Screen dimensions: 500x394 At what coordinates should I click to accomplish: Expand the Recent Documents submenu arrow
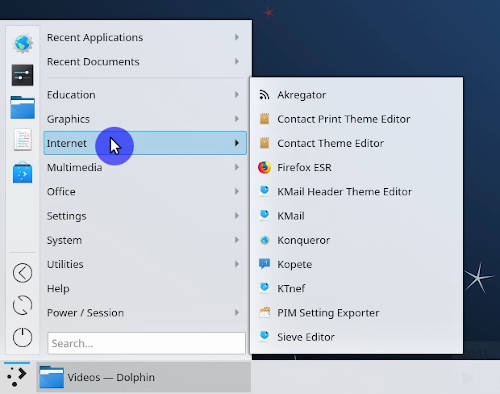237,61
